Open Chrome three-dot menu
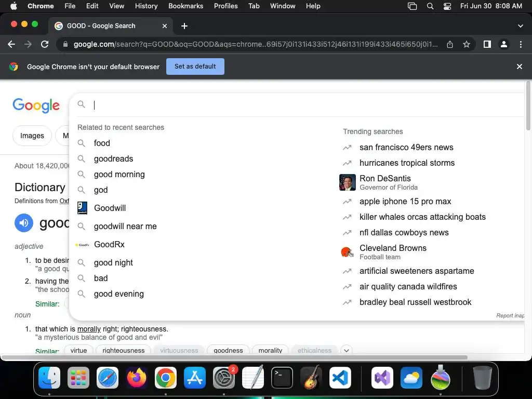Screen dimensions: 532x399 [521, 44]
